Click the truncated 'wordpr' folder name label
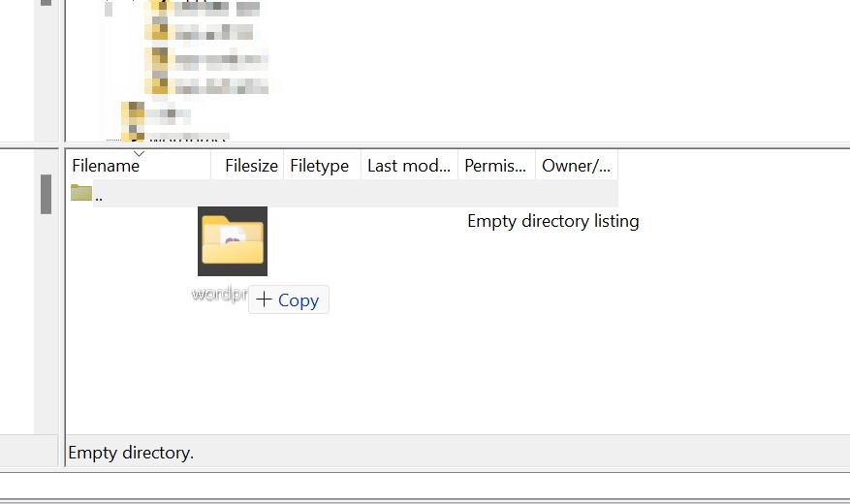850x504 pixels. (219, 293)
